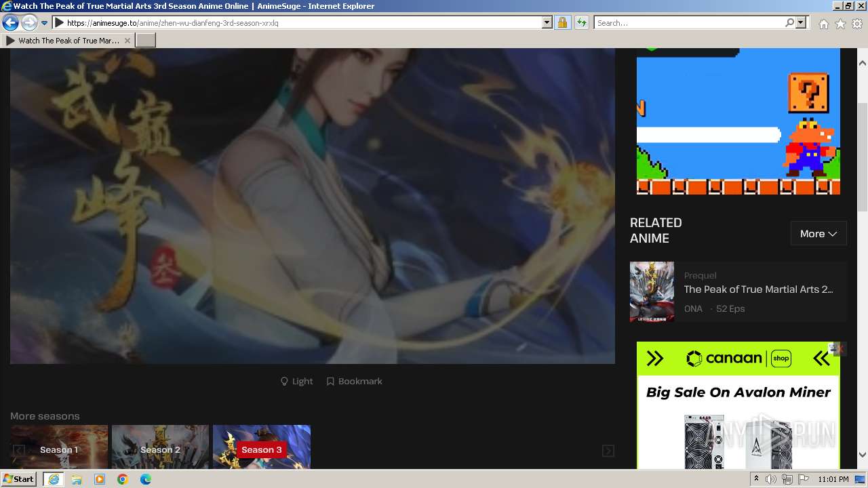Open the media player taskbar icon
868x488 pixels.
[x=100, y=479]
